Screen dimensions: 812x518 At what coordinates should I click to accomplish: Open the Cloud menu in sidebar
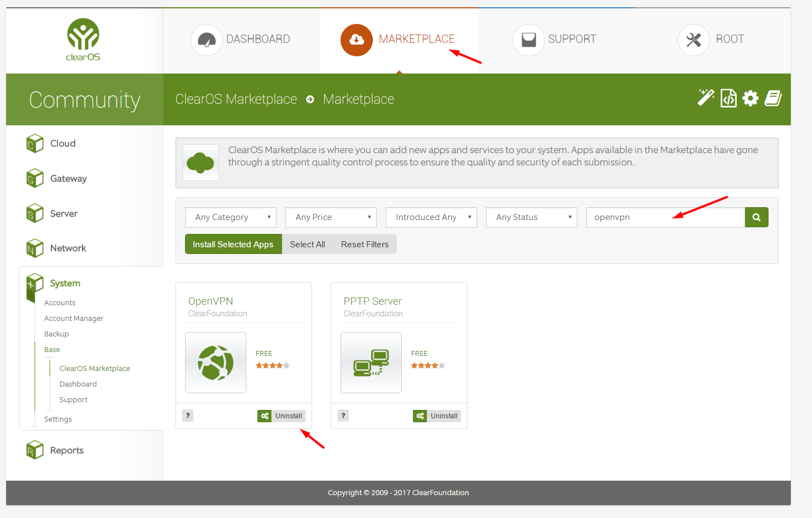[x=63, y=143]
